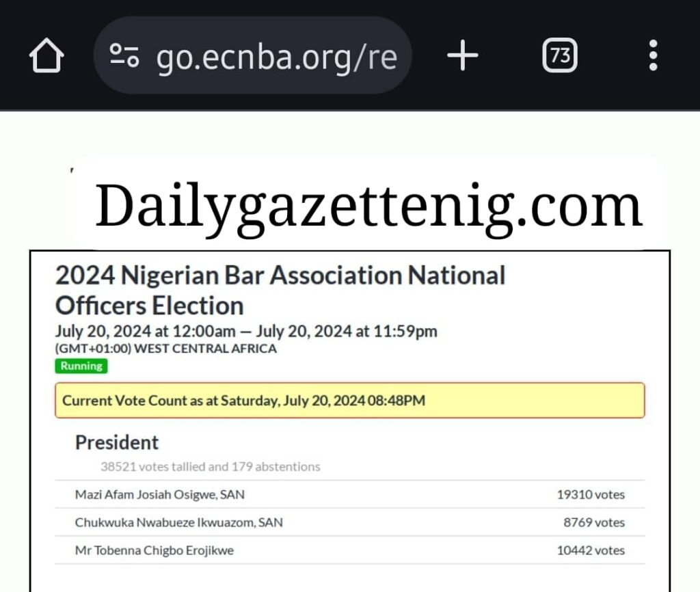Viewport: 700px width, 592px height.
Task: Select the 2024 Nigerian Bar Association election title
Action: (280, 290)
